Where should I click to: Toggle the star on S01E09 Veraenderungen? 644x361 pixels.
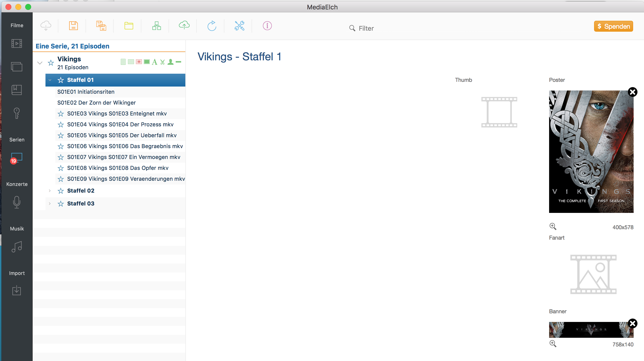click(x=61, y=179)
